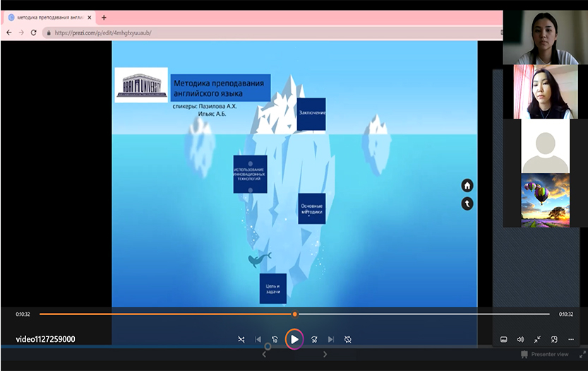
Task: Open the more options ellipsis menu
Action: (x=571, y=339)
